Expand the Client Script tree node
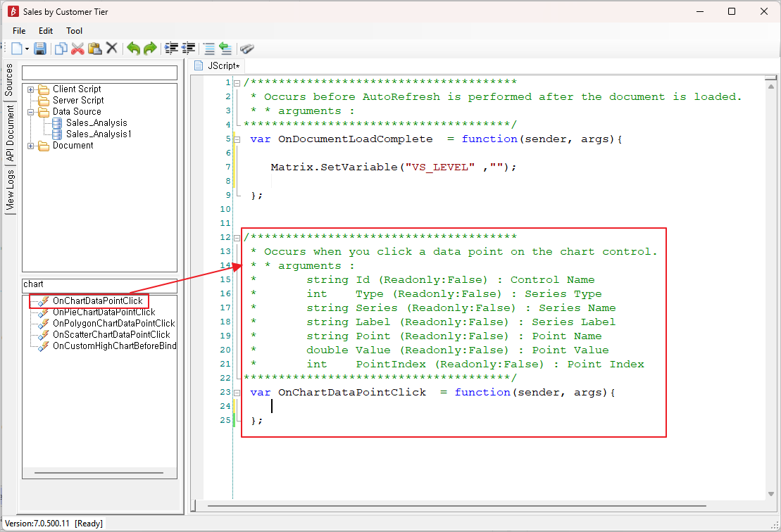The width and height of the screenshot is (781, 532). point(31,89)
